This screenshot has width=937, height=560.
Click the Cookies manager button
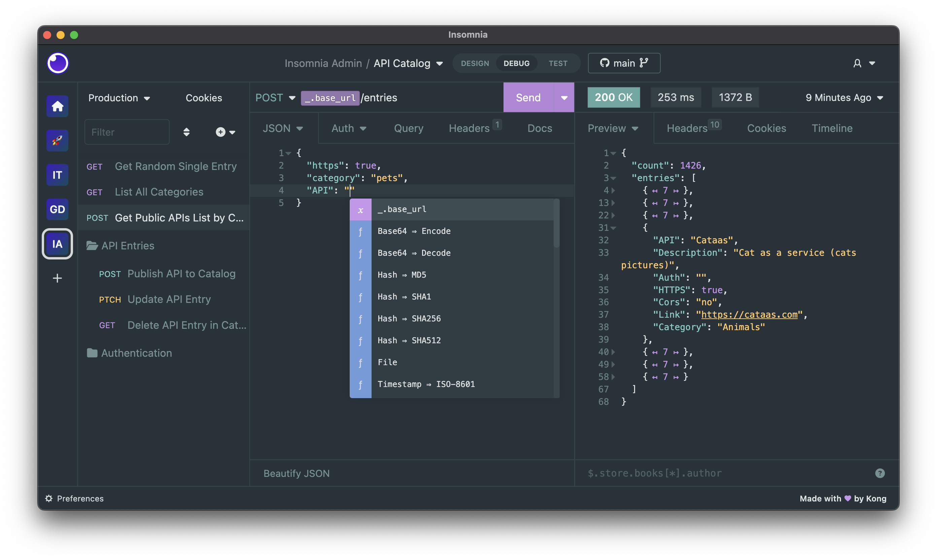[204, 97]
